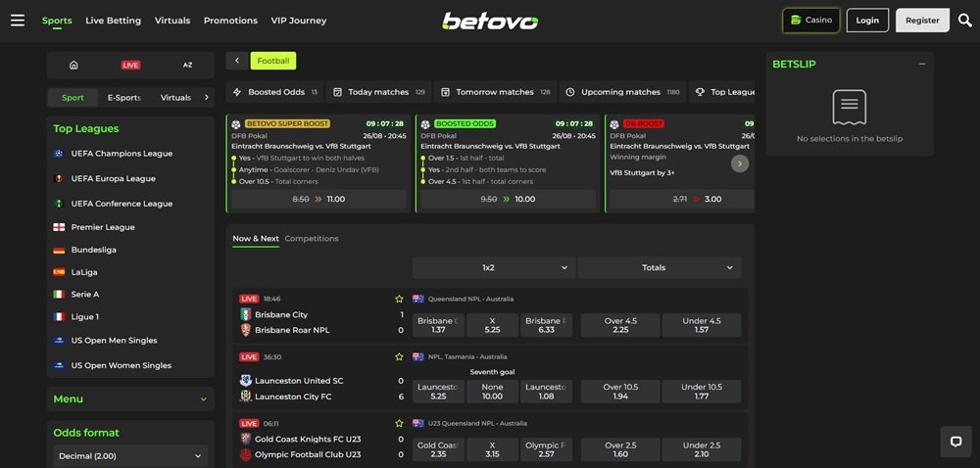Screen dimensions: 980x468
Task: Favorite the Launceston United SC match star
Action: (x=399, y=357)
